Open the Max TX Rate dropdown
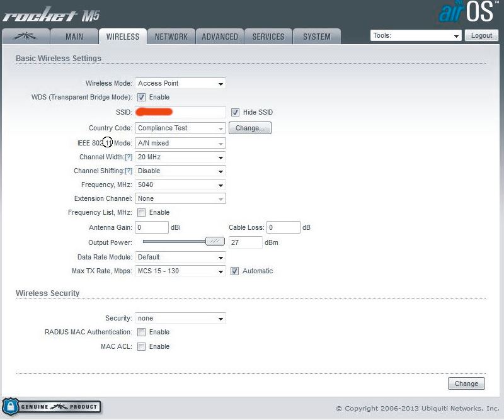The image size is (504, 420). click(x=180, y=271)
